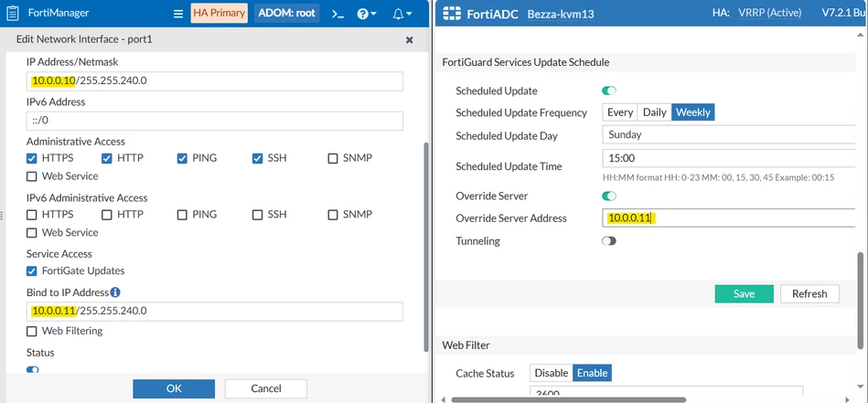Toggle the Scheduled Update switch
Viewport: 868px width, 403px height.
[x=609, y=90]
